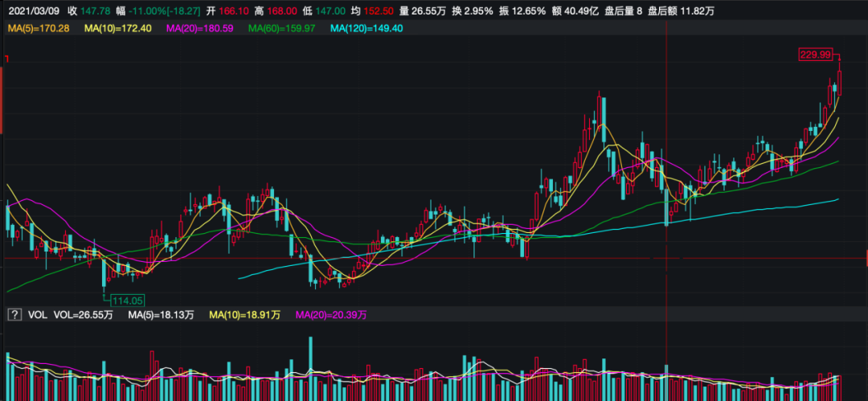
Task: Click the yellow volume MA(10)=18.91万 label
Action: [244, 315]
